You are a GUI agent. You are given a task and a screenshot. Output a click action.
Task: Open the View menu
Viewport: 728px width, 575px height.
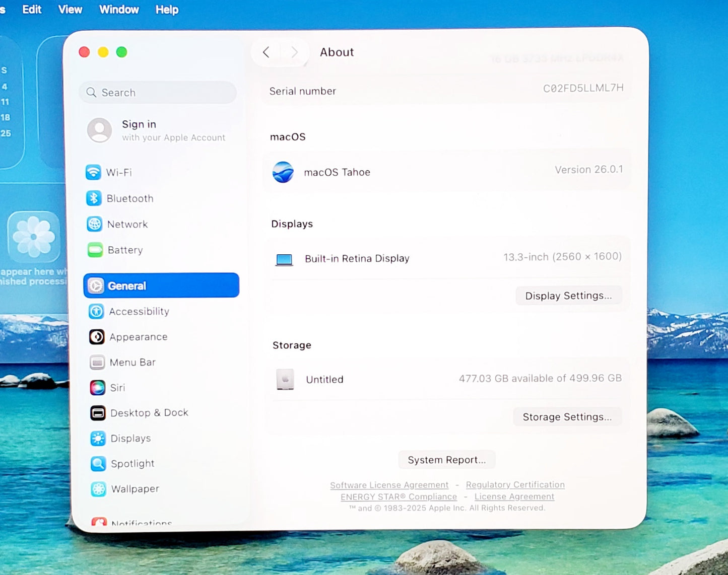pyautogui.click(x=70, y=10)
